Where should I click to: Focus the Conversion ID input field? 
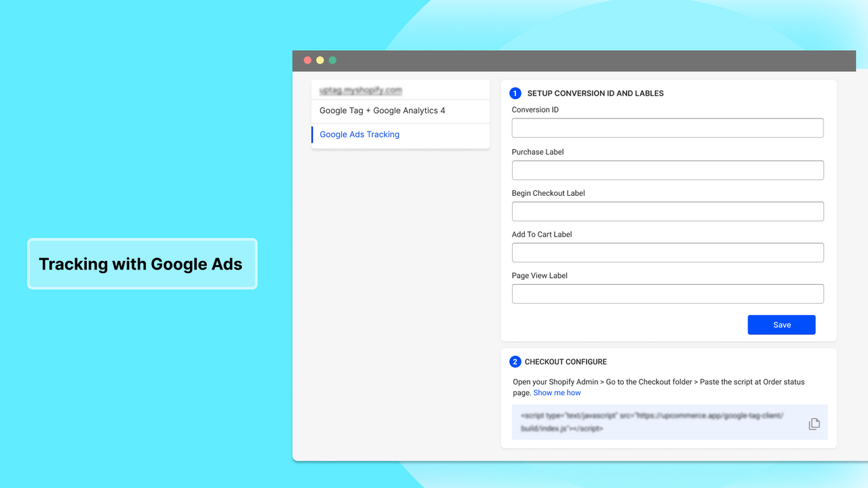coord(667,128)
